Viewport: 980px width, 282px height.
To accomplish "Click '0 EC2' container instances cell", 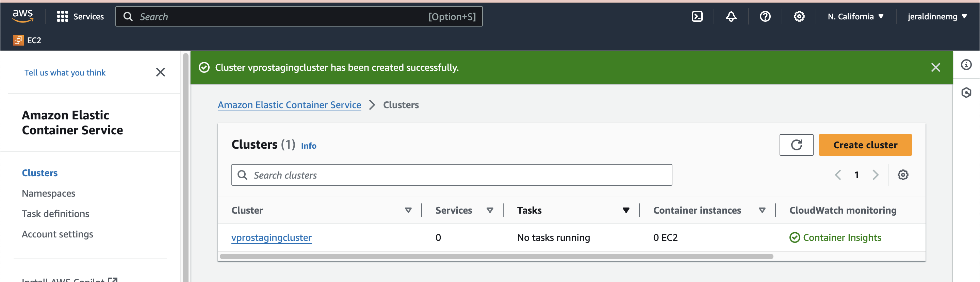I will [x=665, y=237].
